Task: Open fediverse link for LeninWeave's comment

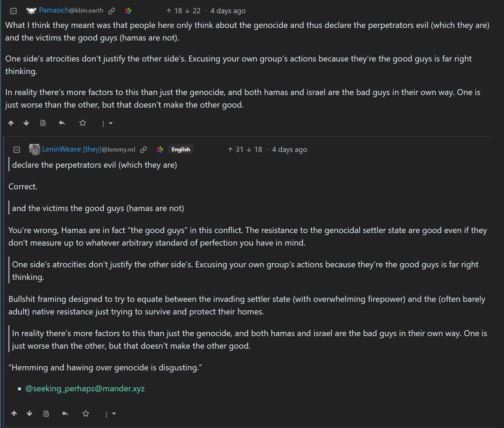Action: pos(160,150)
